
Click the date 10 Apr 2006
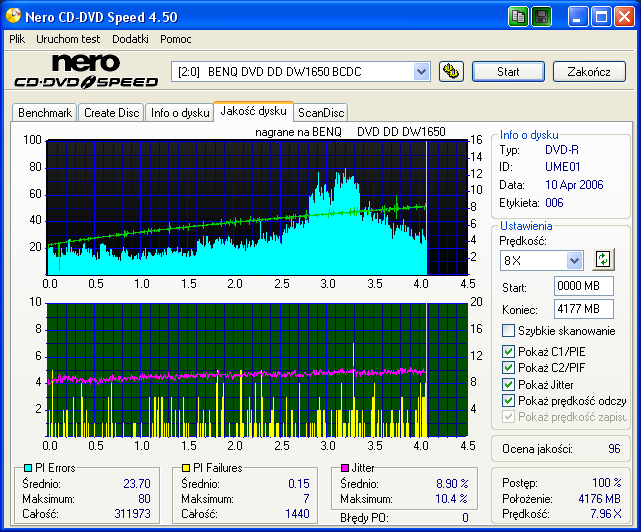click(574, 185)
